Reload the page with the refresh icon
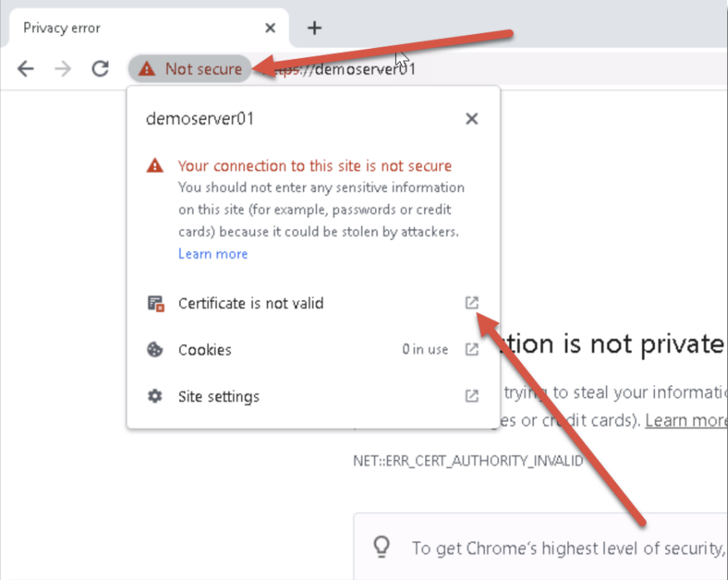This screenshot has width=728, height=580. coord(100,69)
